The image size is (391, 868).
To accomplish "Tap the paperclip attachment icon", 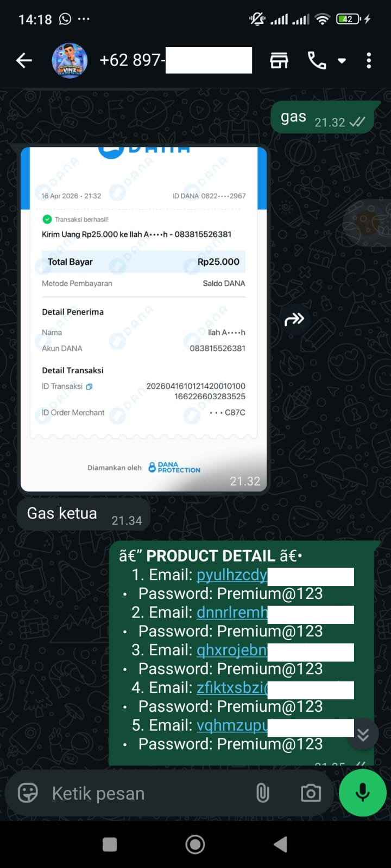I will [x=263, y=793].
